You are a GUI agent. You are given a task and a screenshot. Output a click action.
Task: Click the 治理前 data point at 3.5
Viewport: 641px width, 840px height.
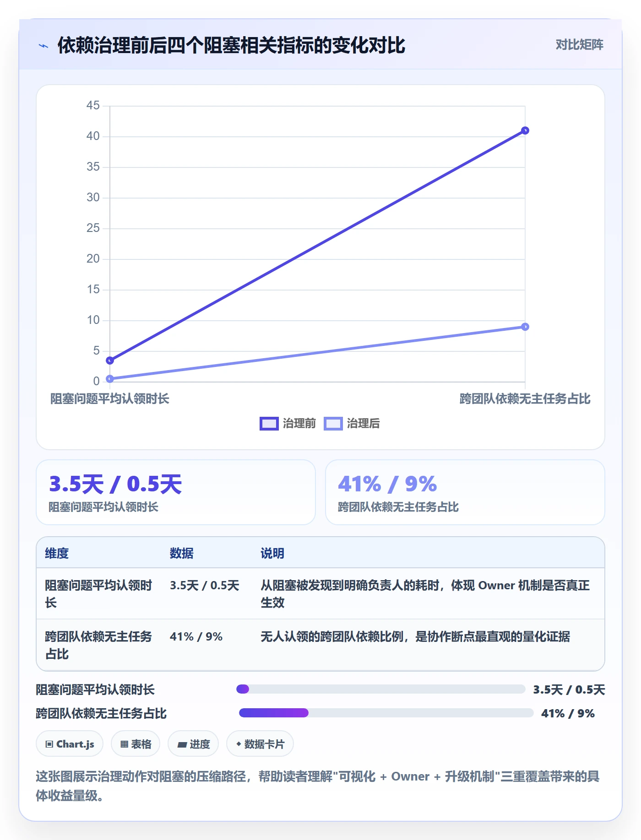click(x=110, y=361)
